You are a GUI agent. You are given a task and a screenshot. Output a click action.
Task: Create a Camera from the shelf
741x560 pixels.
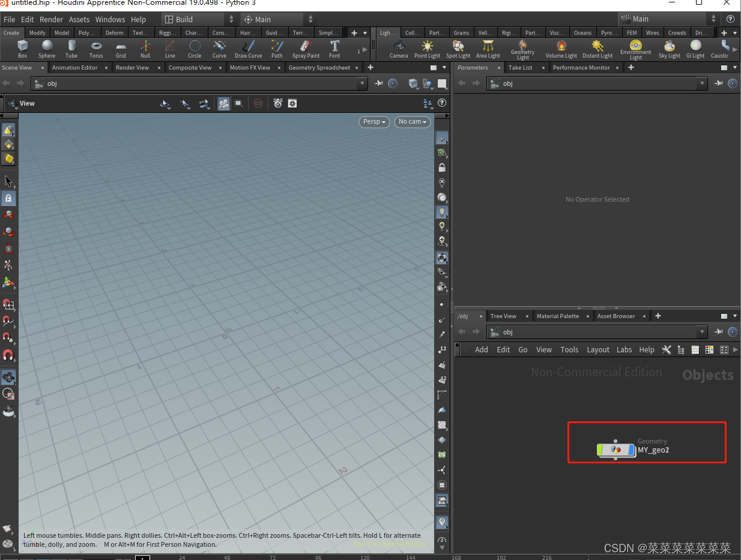coord(399,49)
